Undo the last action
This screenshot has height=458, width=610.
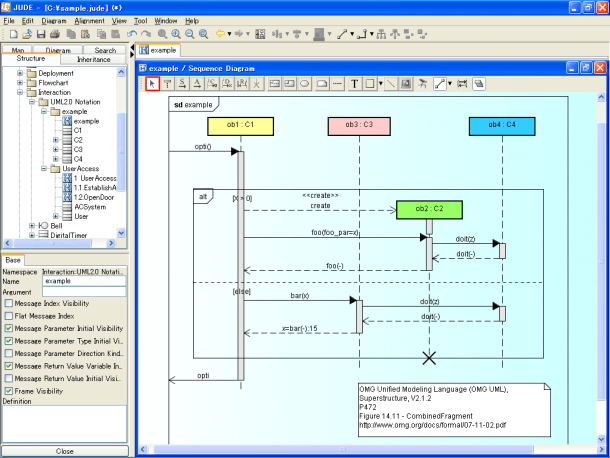point(132,34)
